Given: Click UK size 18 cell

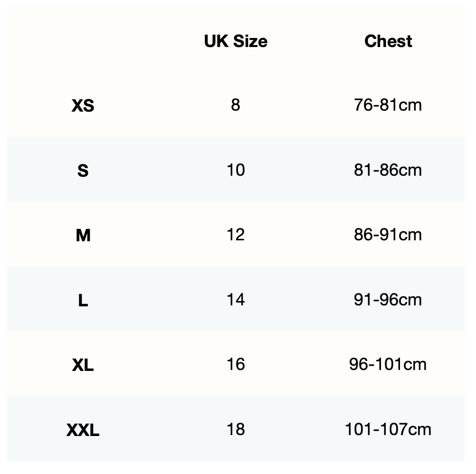Looking at the screenshot, I should click(236, 429).
